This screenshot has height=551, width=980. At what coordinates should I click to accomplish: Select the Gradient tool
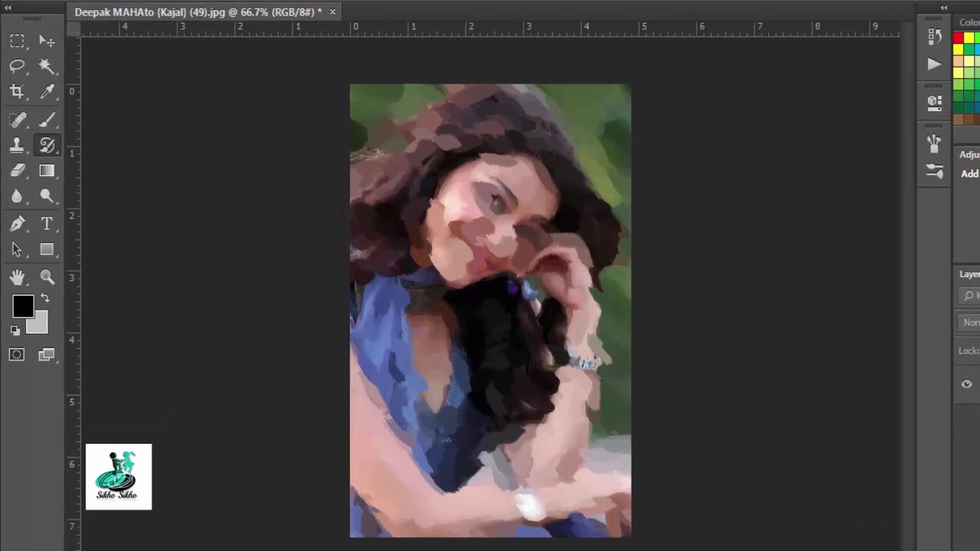coord(47,171)
